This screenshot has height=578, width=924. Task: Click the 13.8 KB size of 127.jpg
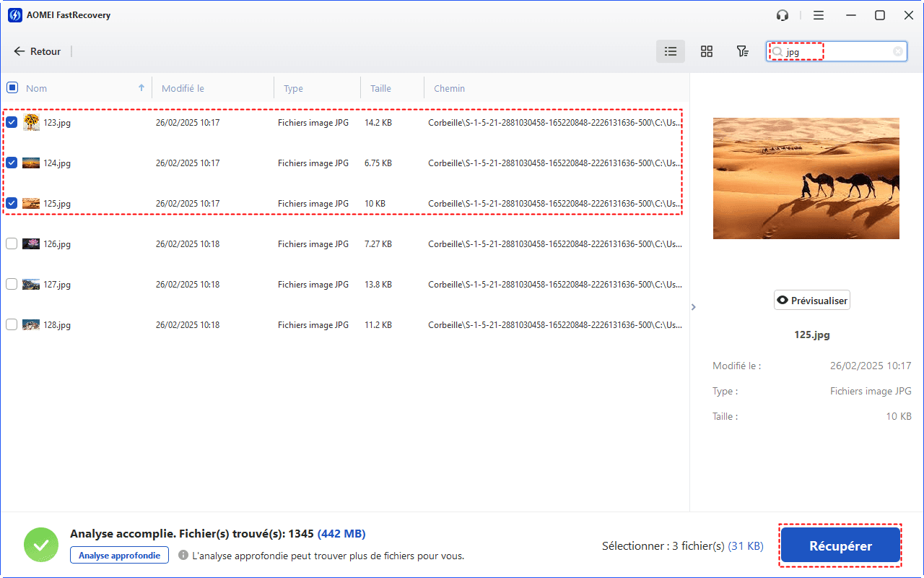click(x=378, y=285)
